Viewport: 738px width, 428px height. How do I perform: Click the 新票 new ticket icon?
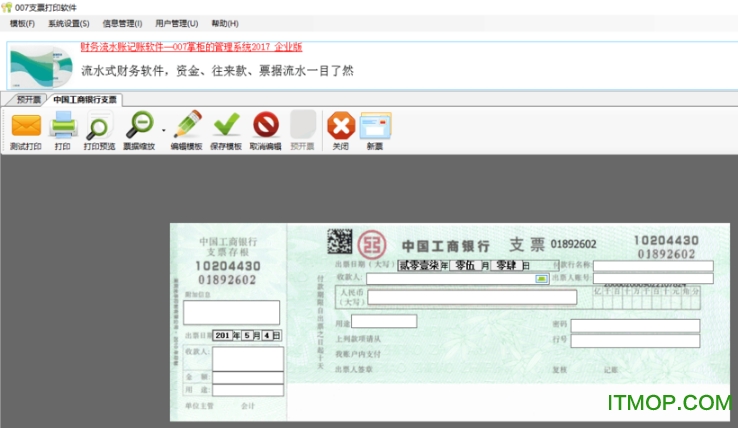point(375,126)
